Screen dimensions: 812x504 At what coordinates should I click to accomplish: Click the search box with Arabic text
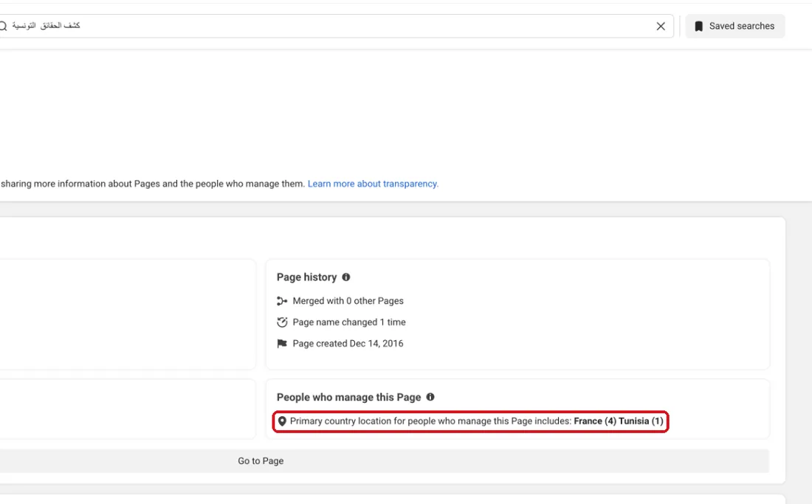pos(335,26)
